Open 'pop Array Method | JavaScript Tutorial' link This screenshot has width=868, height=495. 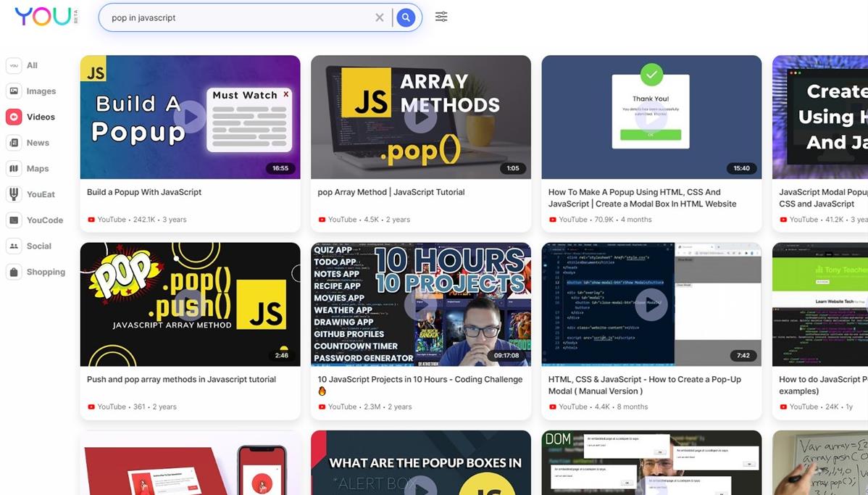tap(391, 192)
